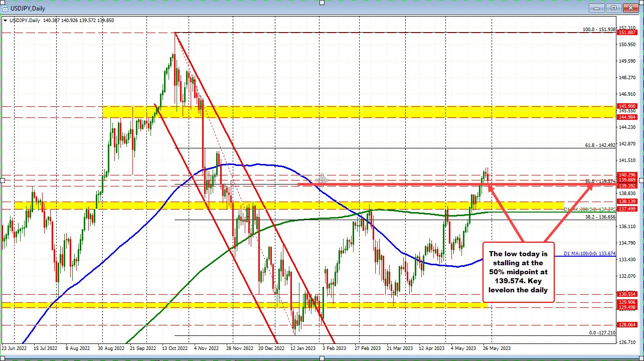This screenshot has height=361, width=644.
Task: Select OHLC values 140.387 140.926 139.572 139.850
Action: coord(78,21)
